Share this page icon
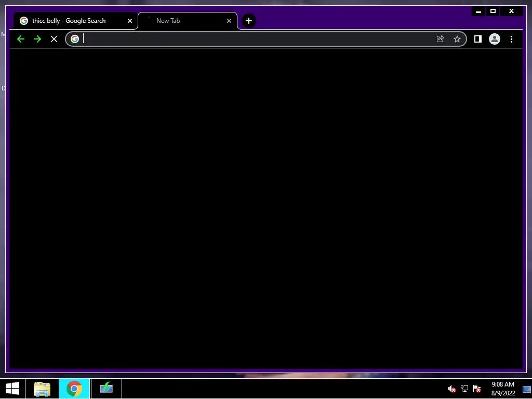This screenshot has height=399, width=532. [441, 39]
